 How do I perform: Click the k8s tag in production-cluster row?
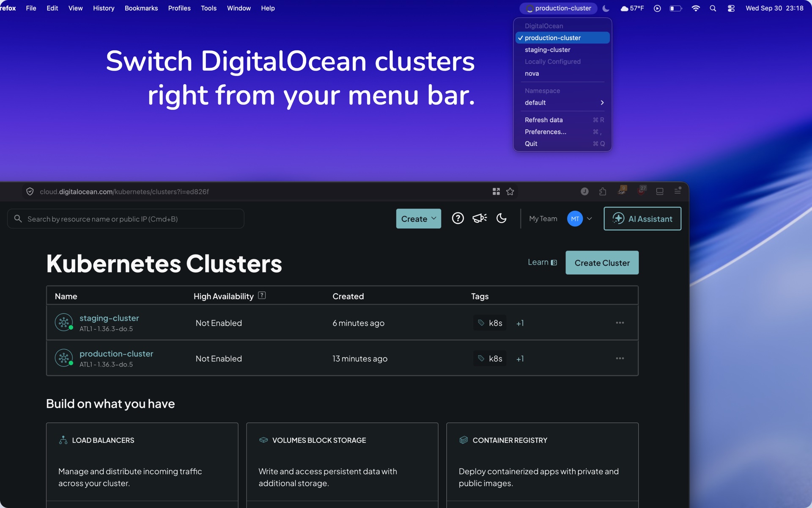[x=490, y=359]
